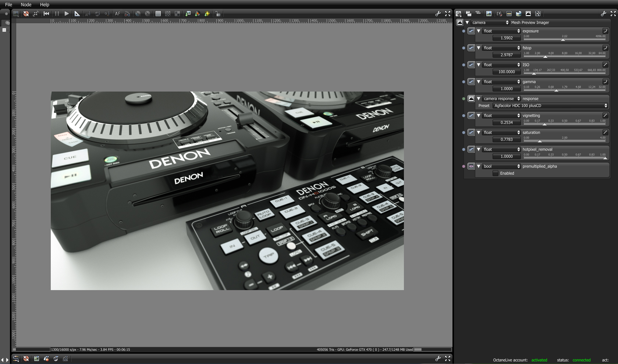Click the exposure value field 1.5902
Viewport: 618px width, 364px height.
tap(507, 38)
